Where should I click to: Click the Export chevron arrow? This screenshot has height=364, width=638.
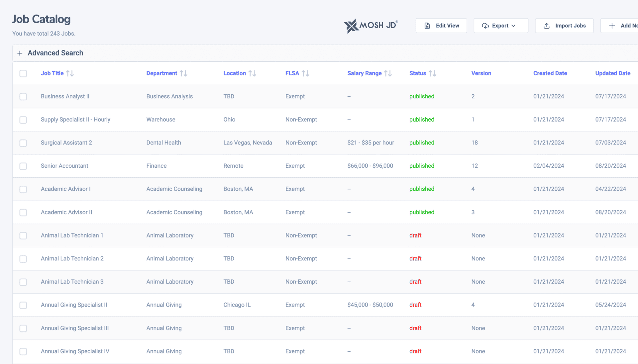pyautogui.click(x=513, y=26)
